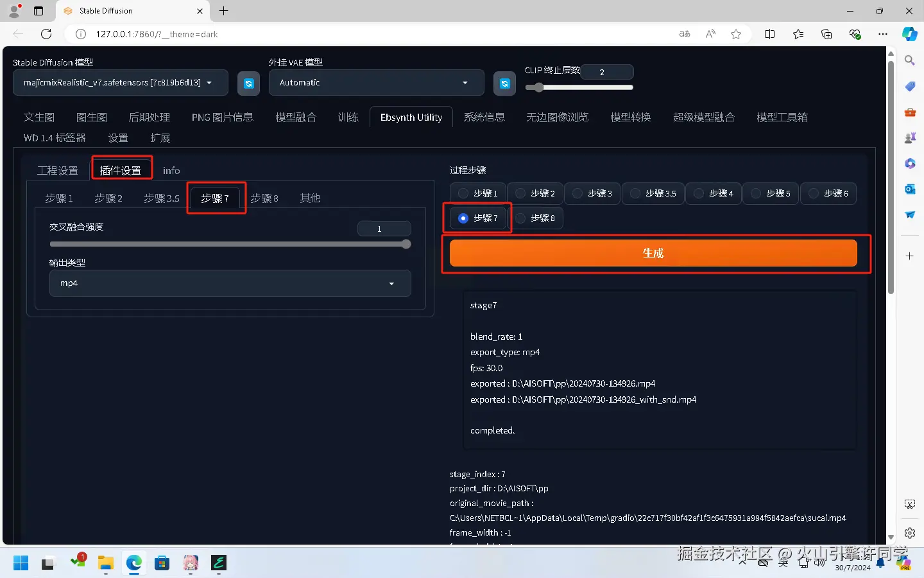Screen dimensions: 924x578
Task: Activate read aloud in address bar
Action: tap(710, 34)
